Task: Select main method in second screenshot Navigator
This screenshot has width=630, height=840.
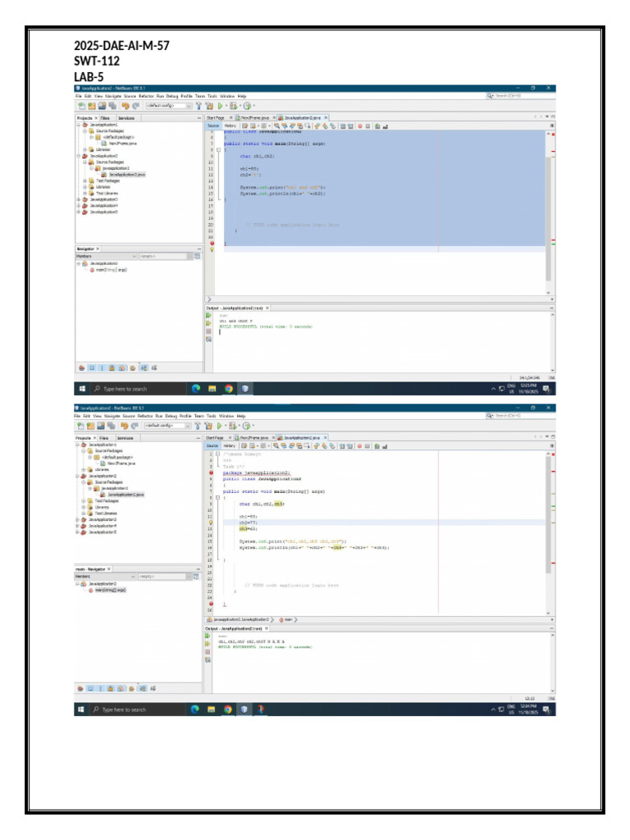Action: click(x=111, y=590)
